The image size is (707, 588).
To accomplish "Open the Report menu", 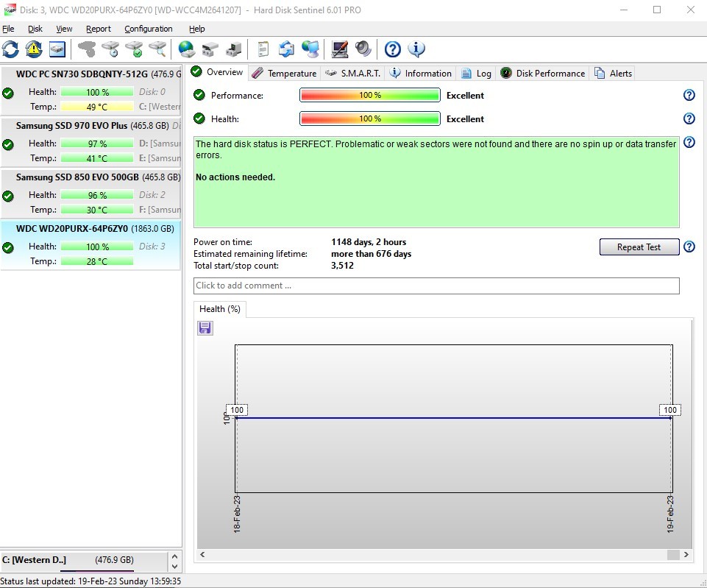I will click(98, 29).
